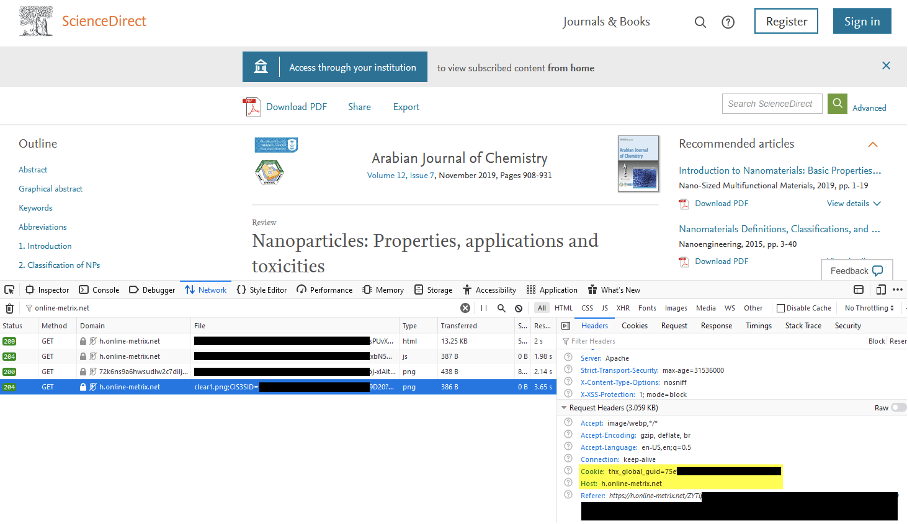Screen dimensions: 908x524
Task: Click the Register button
Action: coord(786,21)
